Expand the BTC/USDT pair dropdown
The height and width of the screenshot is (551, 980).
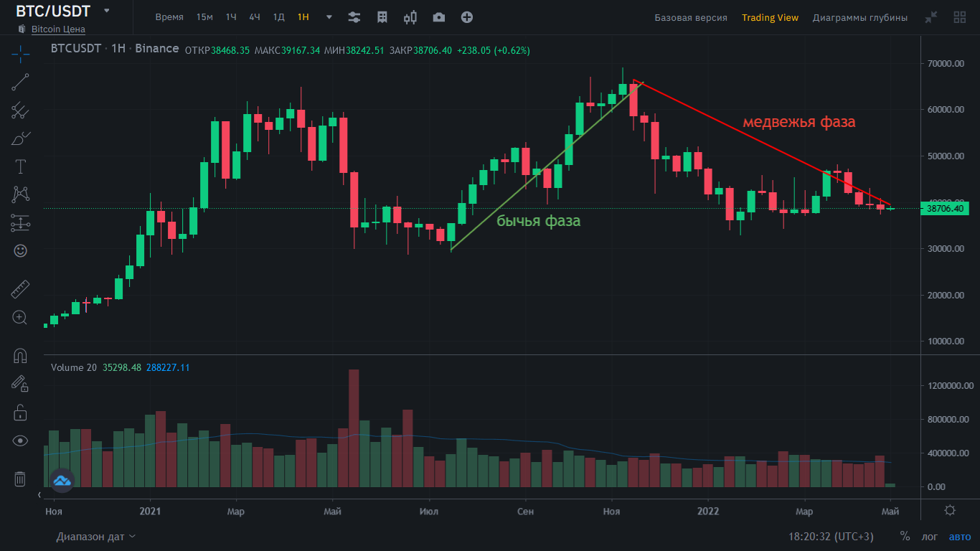tap(107, 11)
